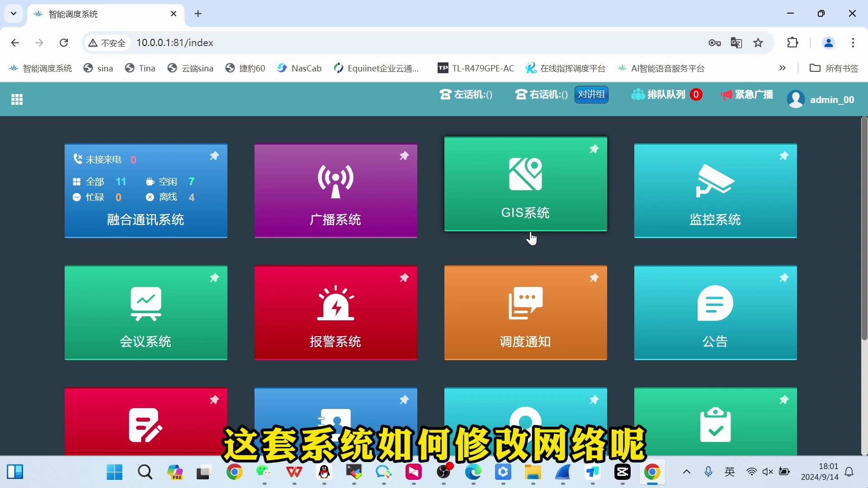Open the 排队队列 queue icon
The width and height of the screenshot is (868, 488).
tap(637, 94)
